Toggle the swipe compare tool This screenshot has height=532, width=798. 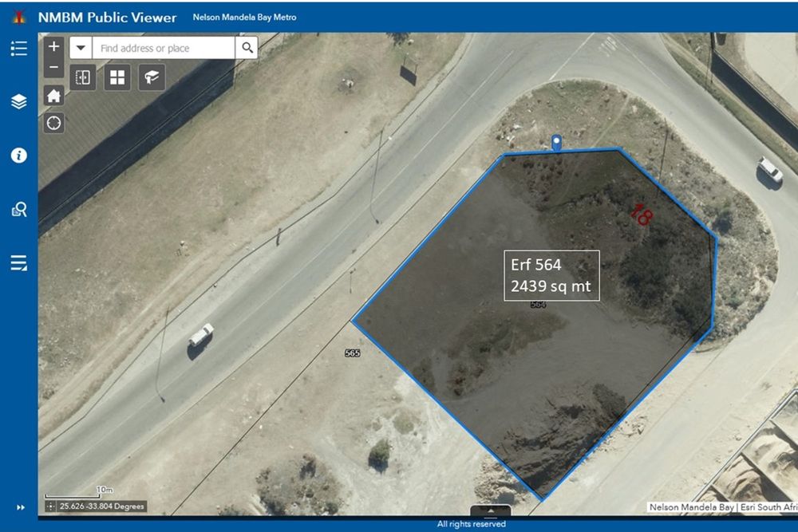tap(84, 77)
